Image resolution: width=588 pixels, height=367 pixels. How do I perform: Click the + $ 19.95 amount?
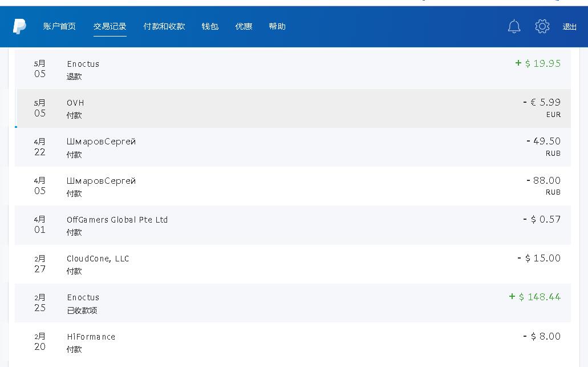click(538, 63)
